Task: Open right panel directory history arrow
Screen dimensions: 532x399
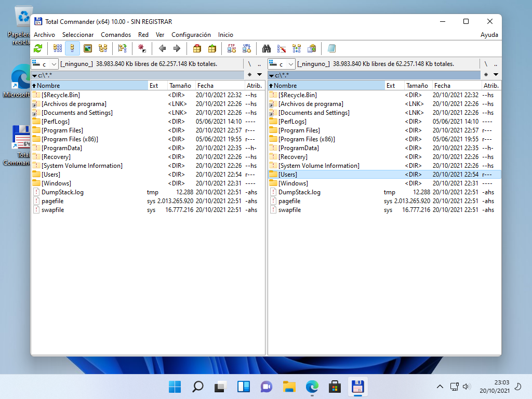Action: (x=496, y=75)
